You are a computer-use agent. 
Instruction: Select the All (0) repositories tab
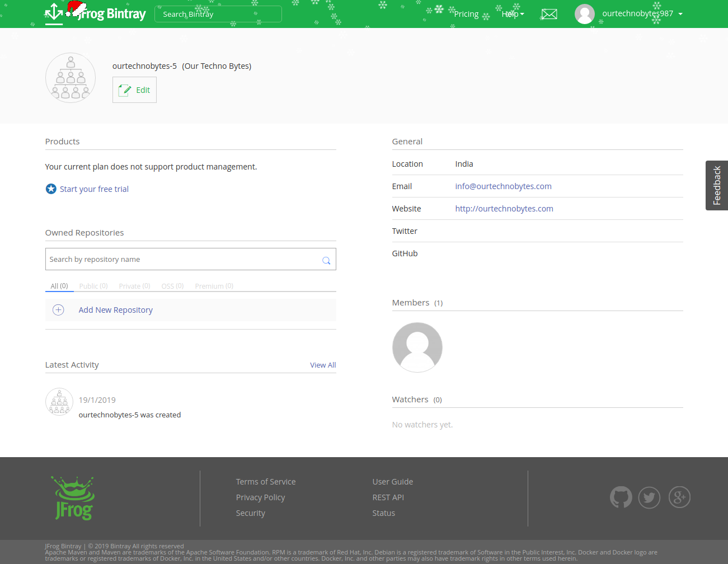pos(59,286)
